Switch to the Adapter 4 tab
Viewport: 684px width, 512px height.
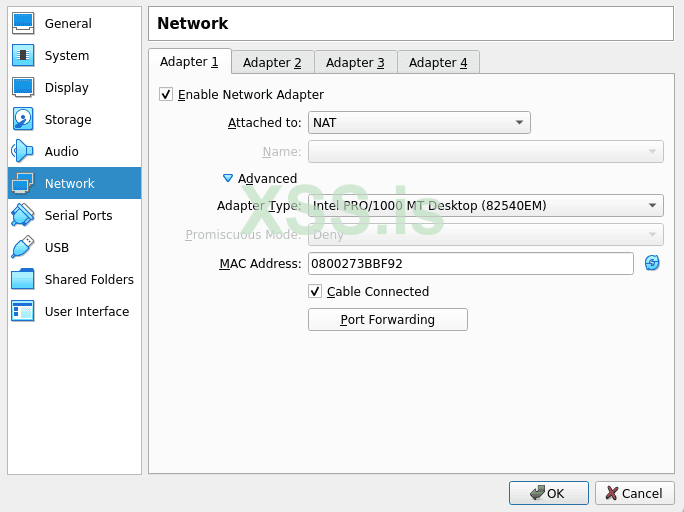pyautogui.click(x=438, y=62)
